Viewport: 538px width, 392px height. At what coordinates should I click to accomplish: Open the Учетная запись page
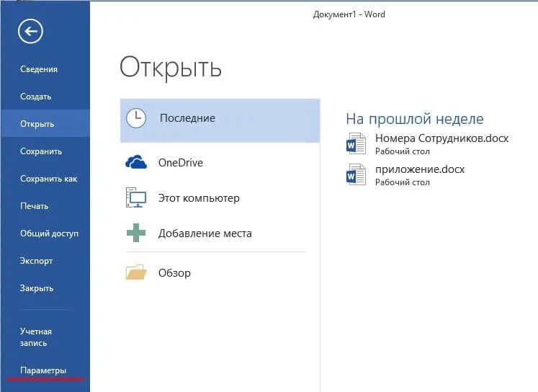(36, 337)
